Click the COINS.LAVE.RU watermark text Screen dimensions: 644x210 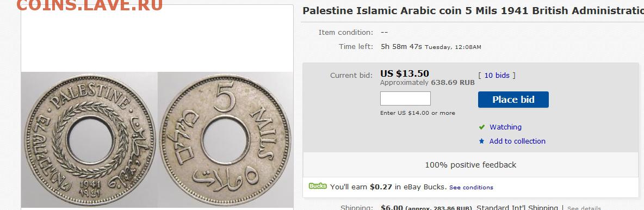coord(90,5)
